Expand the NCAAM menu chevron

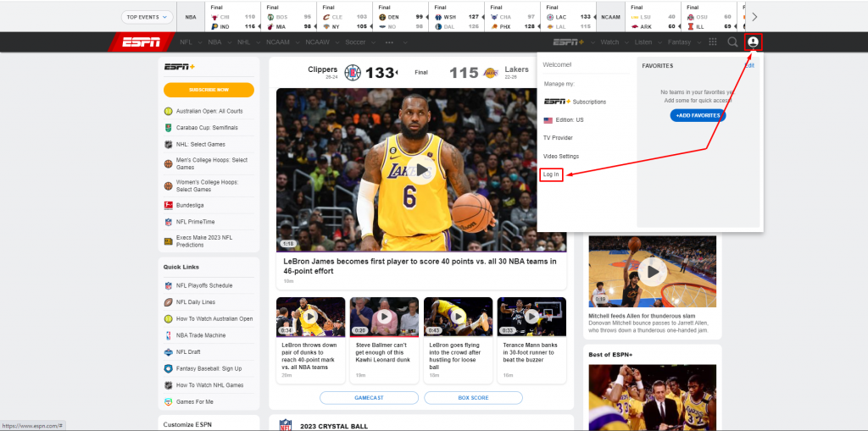point(298,42)
